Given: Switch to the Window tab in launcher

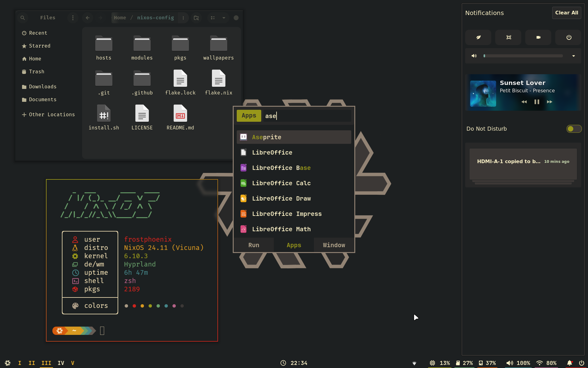Looking at the screenshot, I should [x=334, y=245].
